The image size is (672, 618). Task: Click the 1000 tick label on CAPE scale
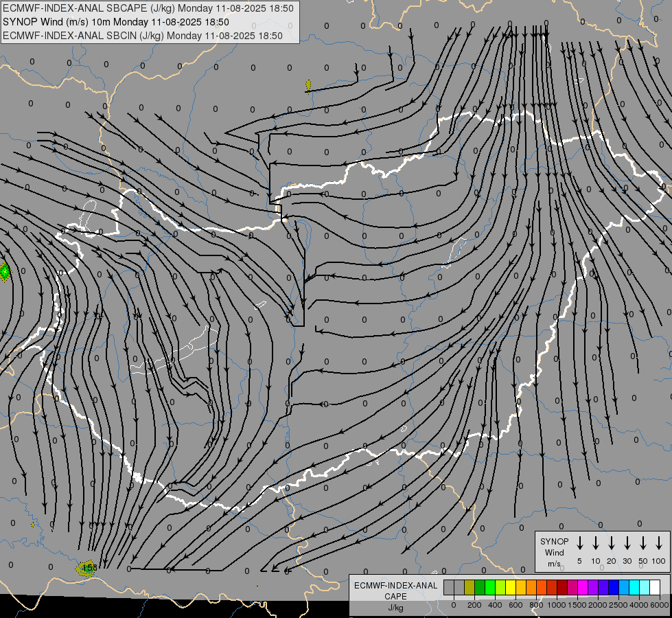(557, 605)
